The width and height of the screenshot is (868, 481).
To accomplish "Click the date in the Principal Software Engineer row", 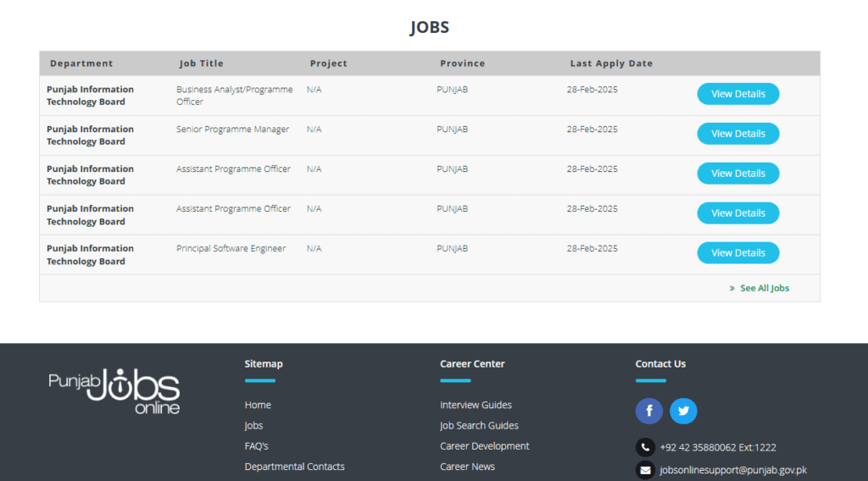I will tap(593, 249).
